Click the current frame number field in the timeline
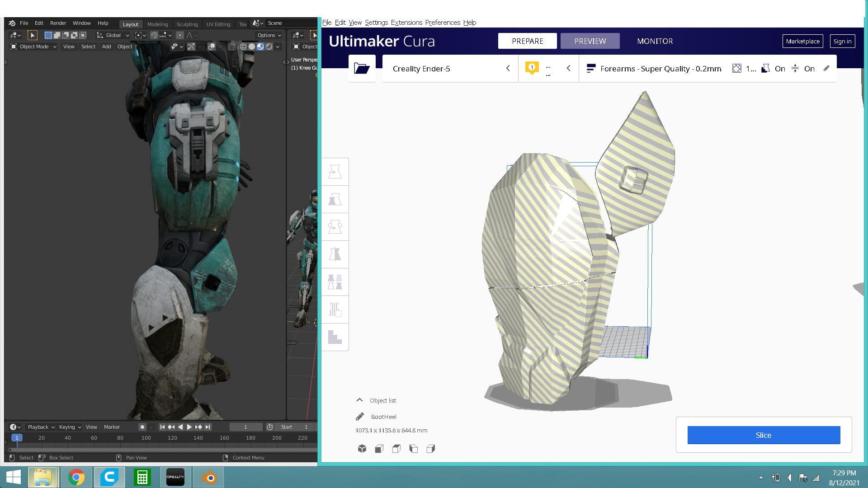The width and height of the screenshot is (868, 488). click(x=245, y=427)
